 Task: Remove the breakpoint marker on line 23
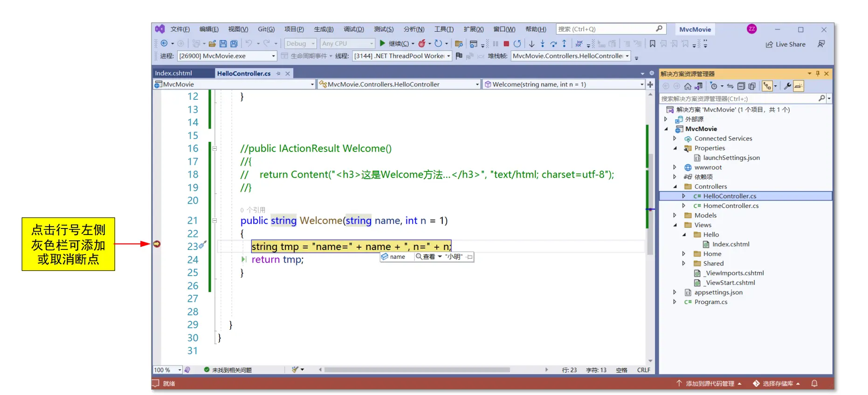[x=157, y=244]
